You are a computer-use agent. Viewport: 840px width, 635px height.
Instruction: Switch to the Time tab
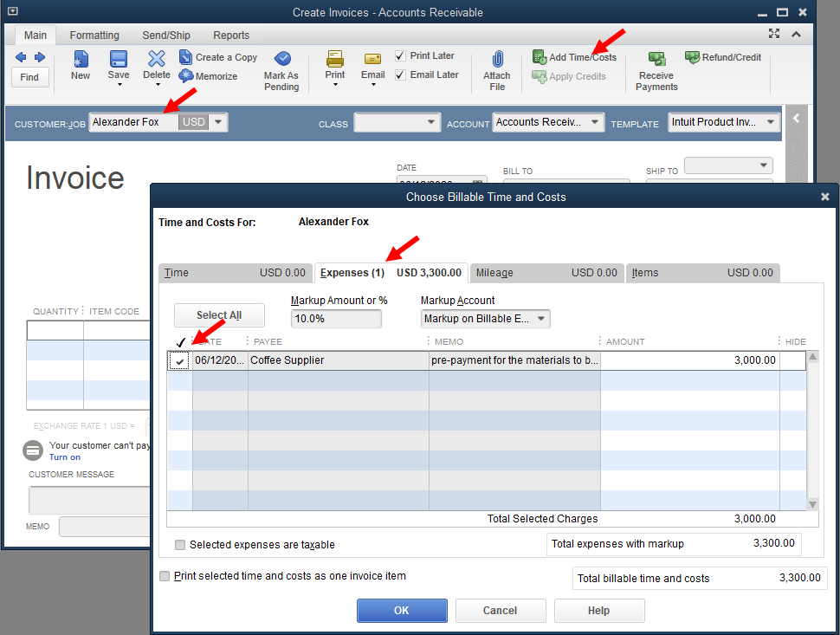click(236, 273)
